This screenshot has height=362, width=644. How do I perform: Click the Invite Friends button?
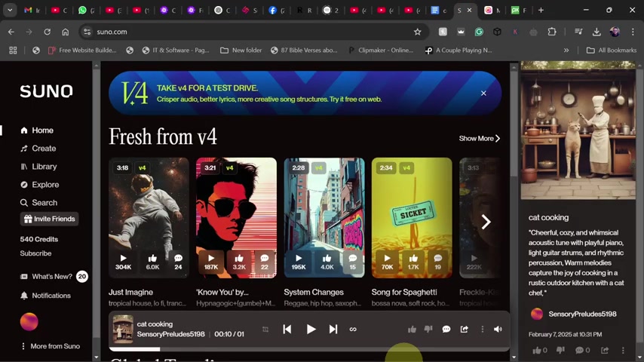click(x=49, y=219)
